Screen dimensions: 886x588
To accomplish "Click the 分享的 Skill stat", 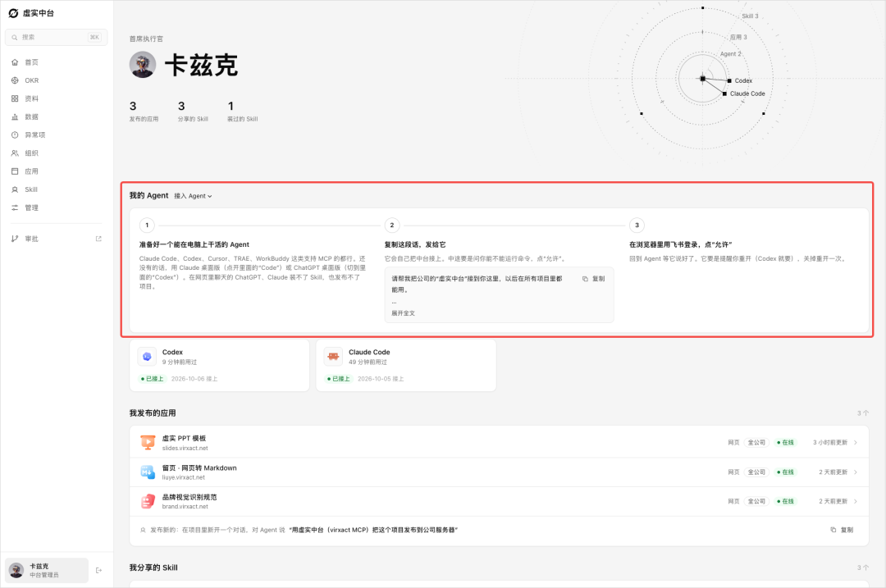I will coord(193,112).
